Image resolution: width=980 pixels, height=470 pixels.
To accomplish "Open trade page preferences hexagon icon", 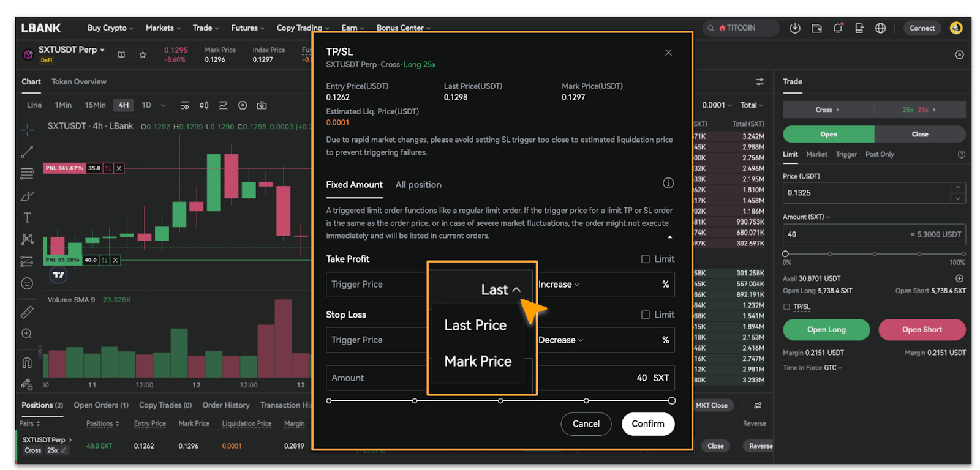I will [959, 55].
